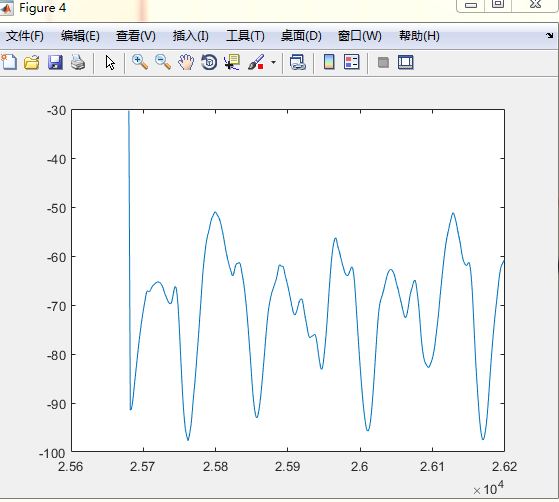The image size is (559, 502).
Task: Print the figure using the printer icon
Action: point(78,62)
